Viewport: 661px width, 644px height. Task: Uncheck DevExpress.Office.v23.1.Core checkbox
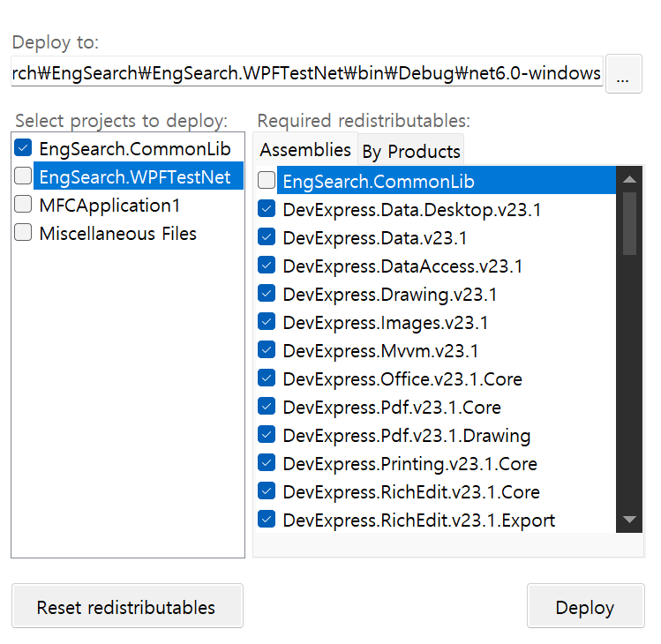point(267,378)
